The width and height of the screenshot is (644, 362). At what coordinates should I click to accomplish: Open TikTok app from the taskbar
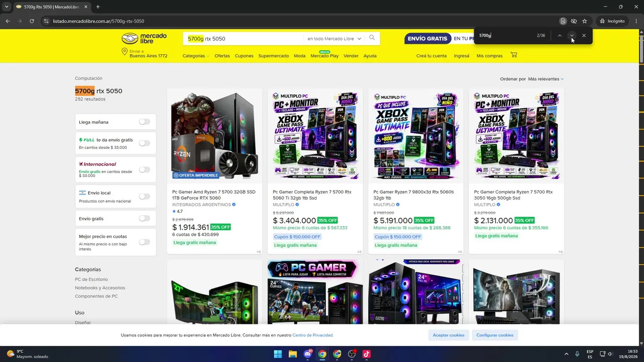[366, 354]
